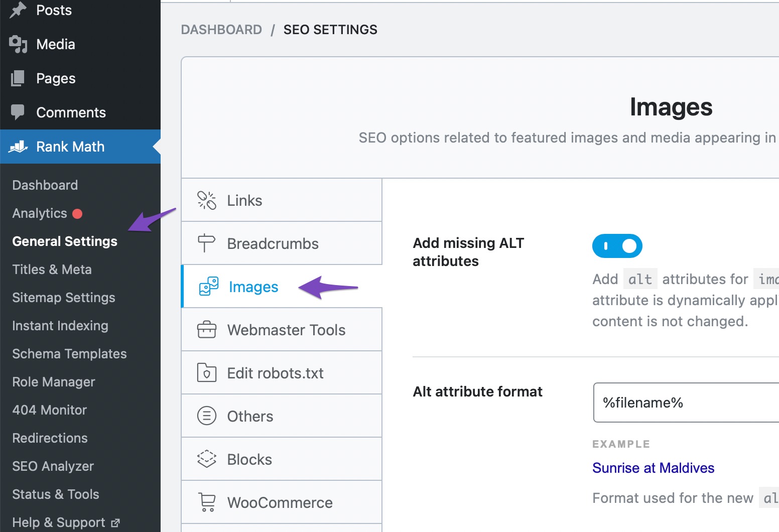Switch to the Links tab
The image size is (779, 532).
coord(282,200)
